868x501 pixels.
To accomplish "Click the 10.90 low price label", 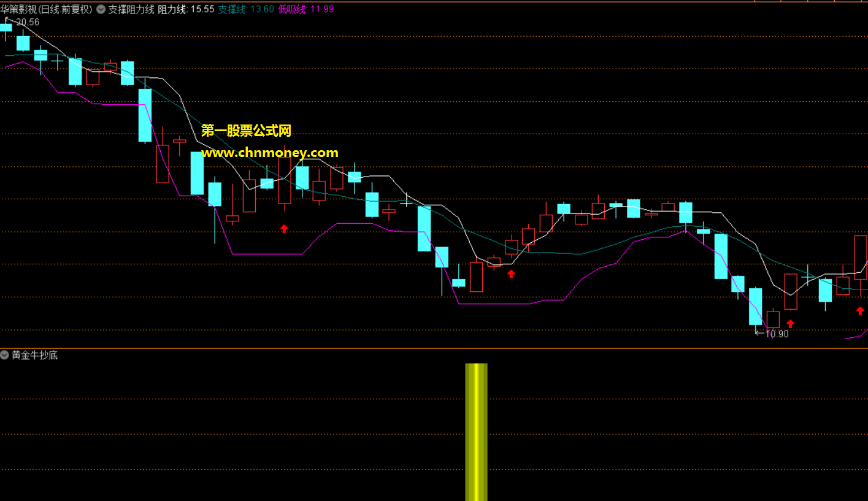I will (777, 334).
